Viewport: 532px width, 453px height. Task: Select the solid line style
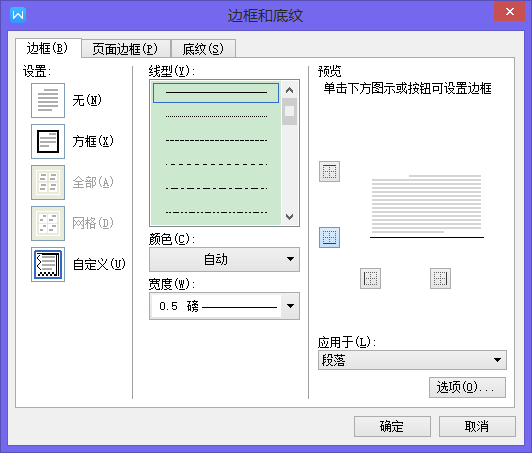216,93
